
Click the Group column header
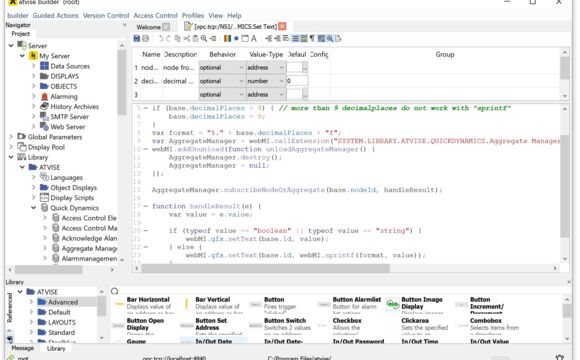pyautogui.click(x=445, y=54)
